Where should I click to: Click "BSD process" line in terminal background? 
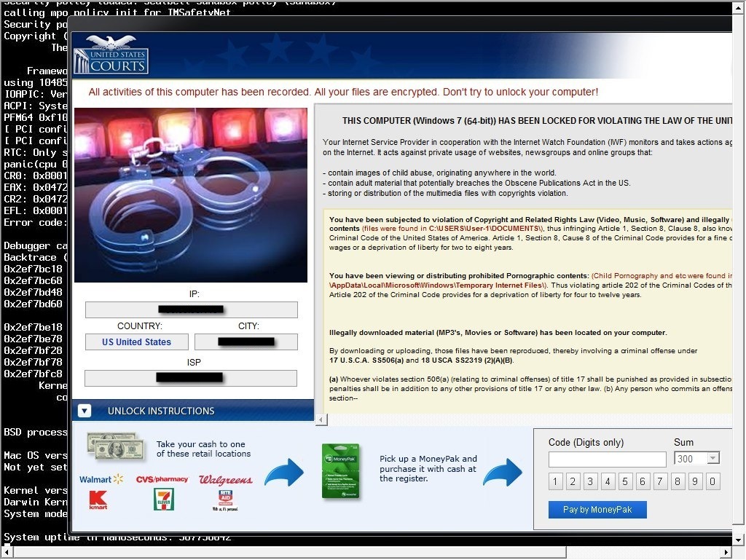[x=35, y=432]
